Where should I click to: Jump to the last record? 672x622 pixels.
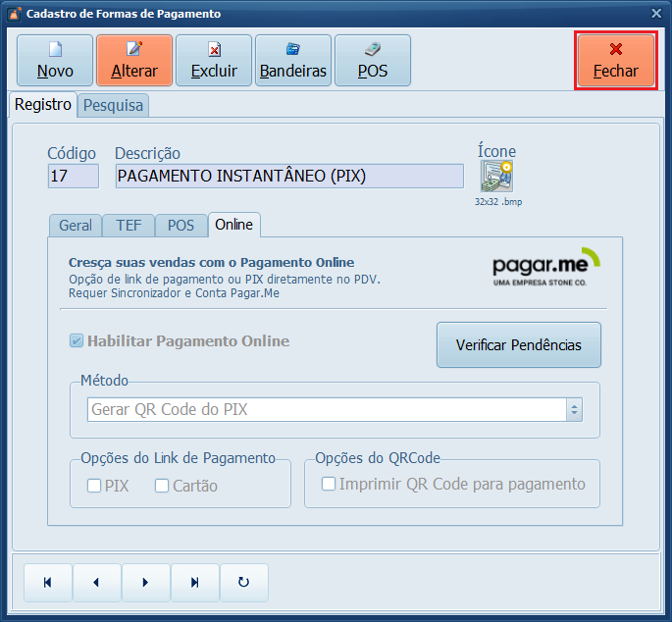tap(194, 582)
